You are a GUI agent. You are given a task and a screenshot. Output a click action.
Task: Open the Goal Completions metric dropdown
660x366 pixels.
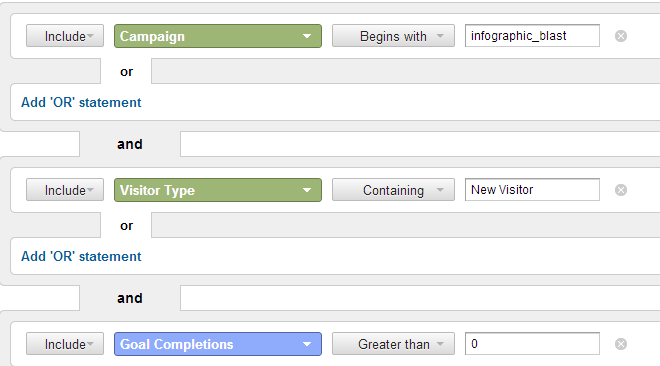pyautogui.click(x=218, y=344)
